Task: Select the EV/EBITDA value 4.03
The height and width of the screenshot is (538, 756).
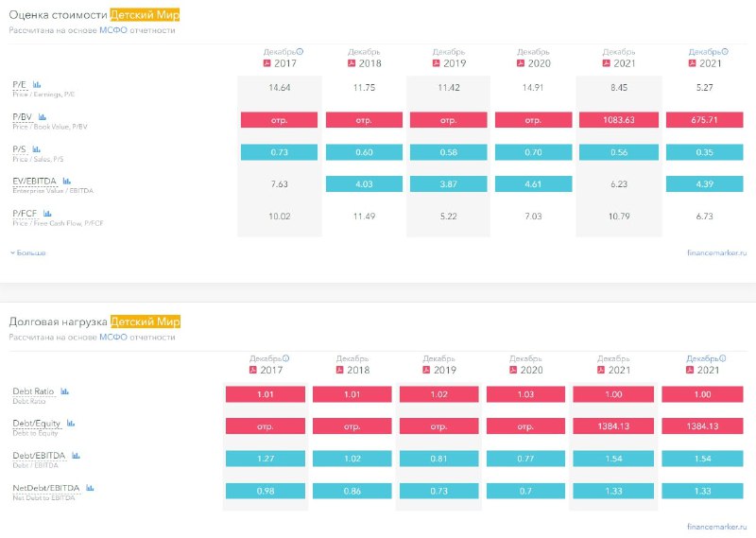Action: click(364, 183)
